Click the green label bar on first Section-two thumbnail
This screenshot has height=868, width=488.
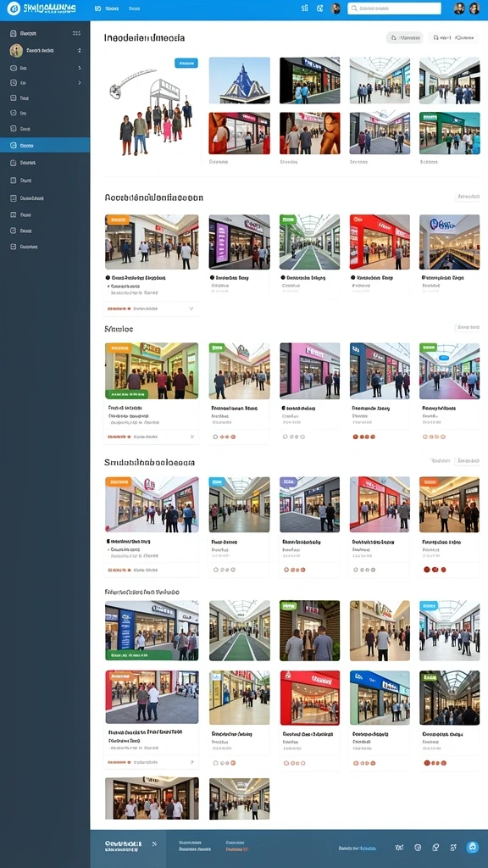pos(127,394)
